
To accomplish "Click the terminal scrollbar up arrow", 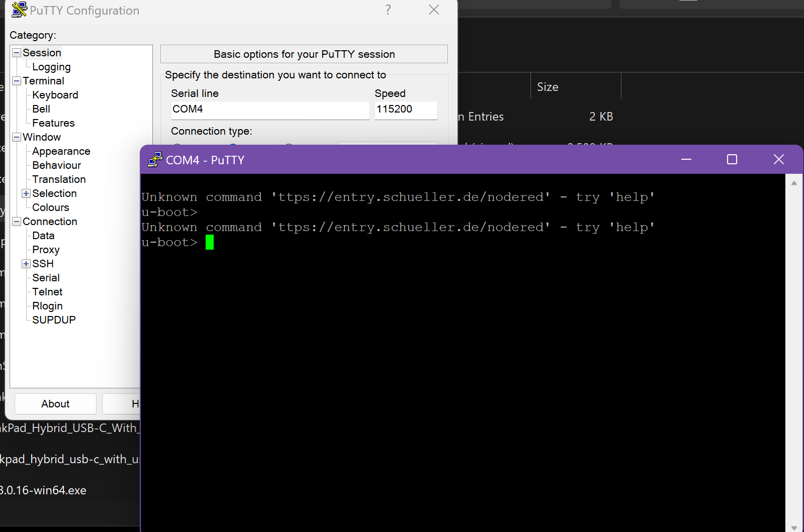I will 794,183.
